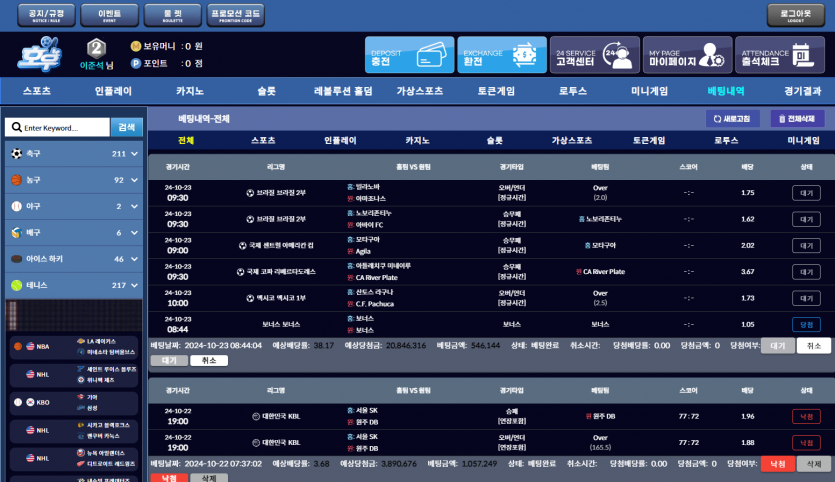
Task: Click the 로그아웃 logout button
Action: tap(796, 14)
